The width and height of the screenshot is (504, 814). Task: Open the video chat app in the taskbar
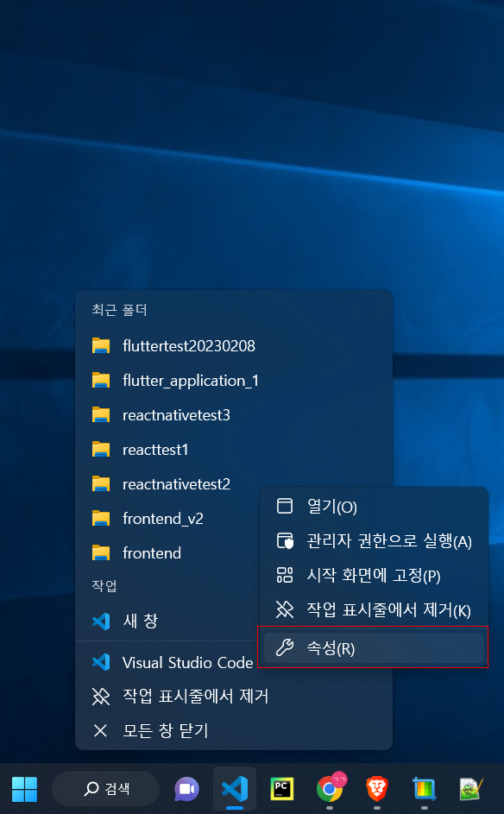click(x=187, y=789)
